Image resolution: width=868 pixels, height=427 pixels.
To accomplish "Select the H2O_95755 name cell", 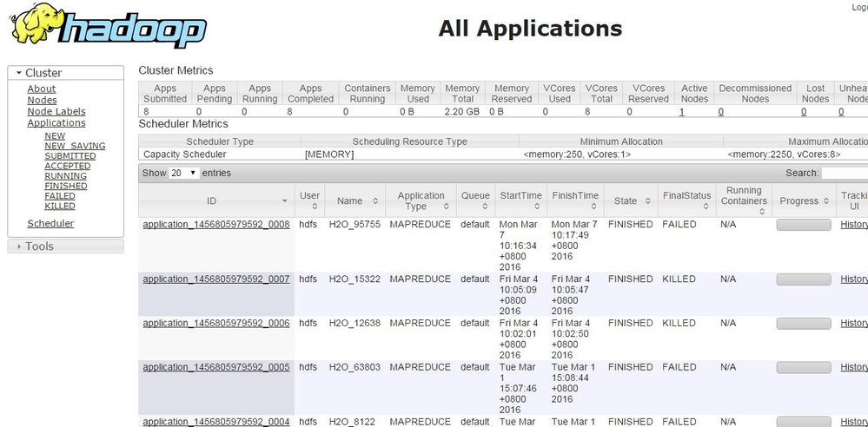I will tap(354, 225).
